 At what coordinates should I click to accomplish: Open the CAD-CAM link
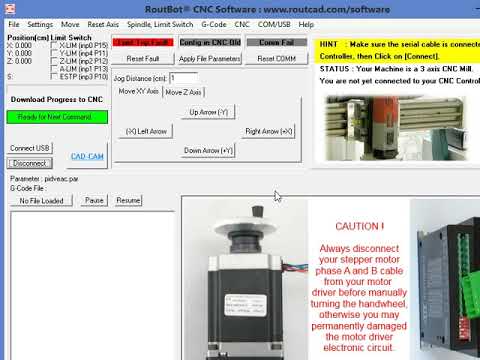coord(87,156)
